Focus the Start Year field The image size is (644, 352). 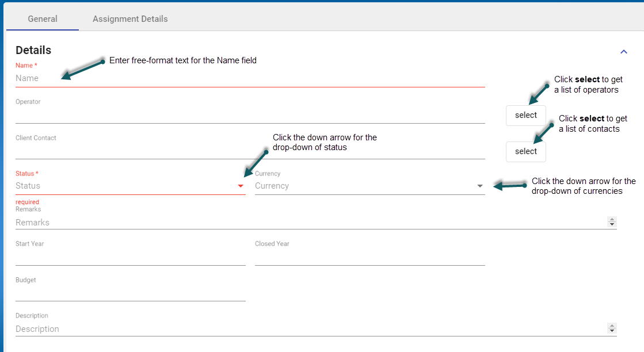pyautogui.click(x=130, y=258)
